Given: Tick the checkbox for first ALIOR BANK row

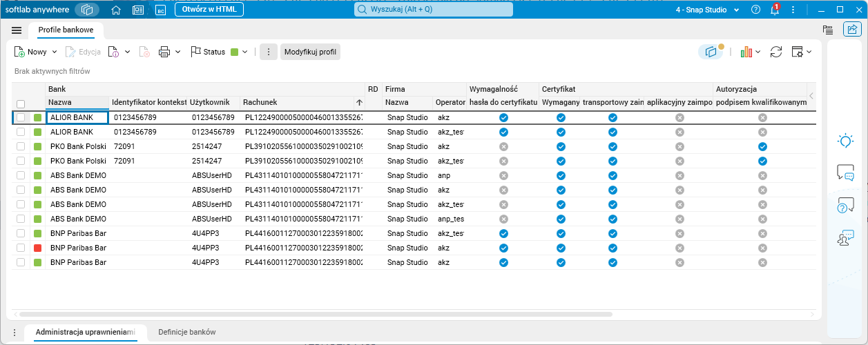Looking at the screenshot, I should click(x=21, y=118).
